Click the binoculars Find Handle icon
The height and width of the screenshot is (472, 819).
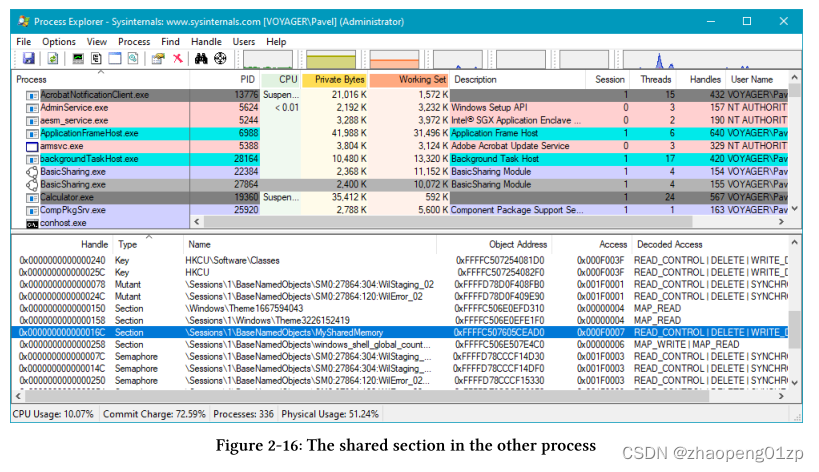coord(201,58)
